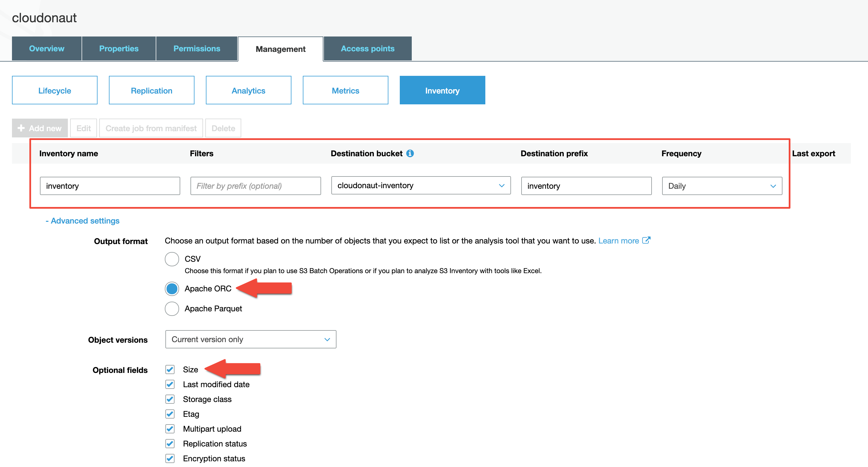Screen dimensions: 868x467
Task: Open the Lifecycle section
Action: coord(54,90)
